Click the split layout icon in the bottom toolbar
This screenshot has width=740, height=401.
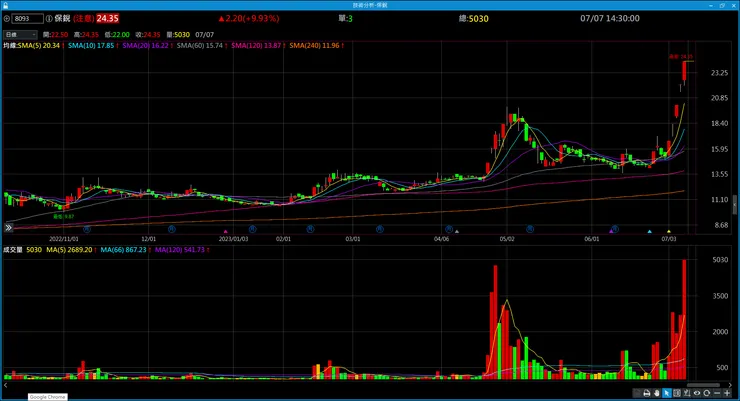click(677, 393)
